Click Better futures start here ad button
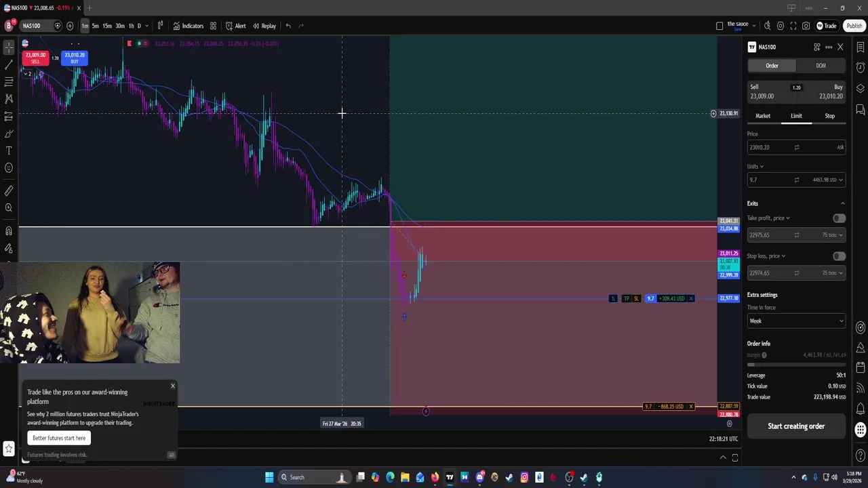 [x=59, y=438]
